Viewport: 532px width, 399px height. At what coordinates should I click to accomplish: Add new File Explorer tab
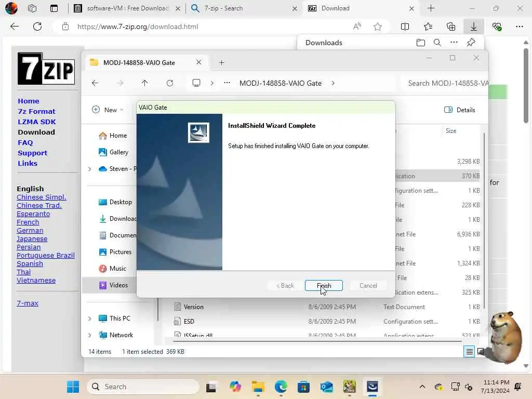click(221, 62)
